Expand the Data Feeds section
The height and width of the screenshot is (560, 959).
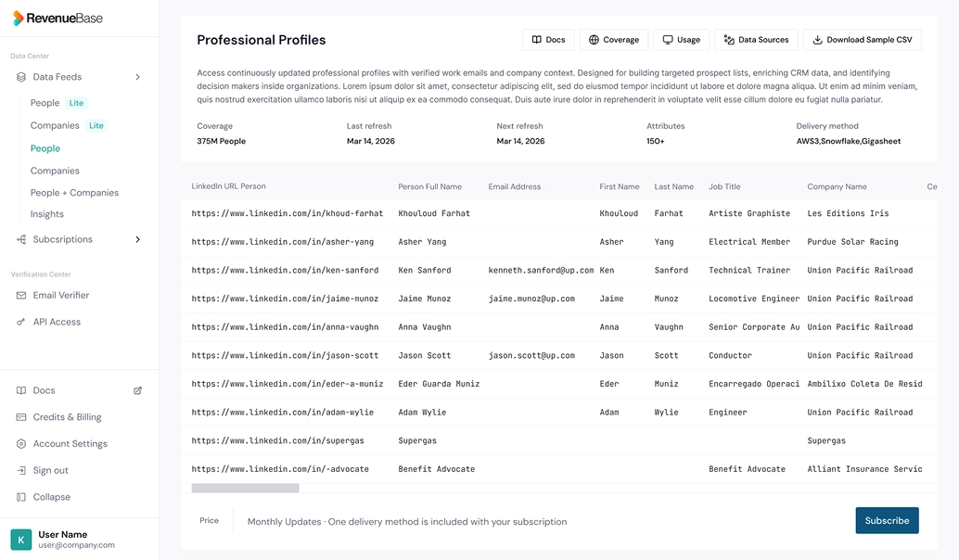pyautogui.click(x=137, y=77)
